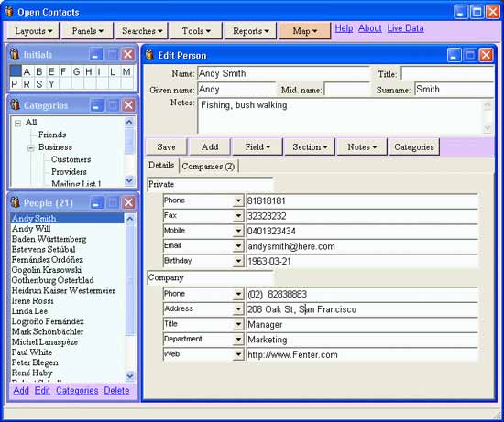The width and height of the screenshot is (504, 422).
Task: Click the Add button in Edit Person
Action: click(210, 146)
